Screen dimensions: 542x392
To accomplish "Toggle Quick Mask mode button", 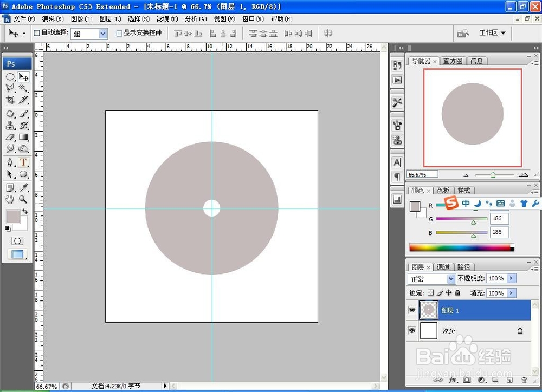I will point(17,241).
